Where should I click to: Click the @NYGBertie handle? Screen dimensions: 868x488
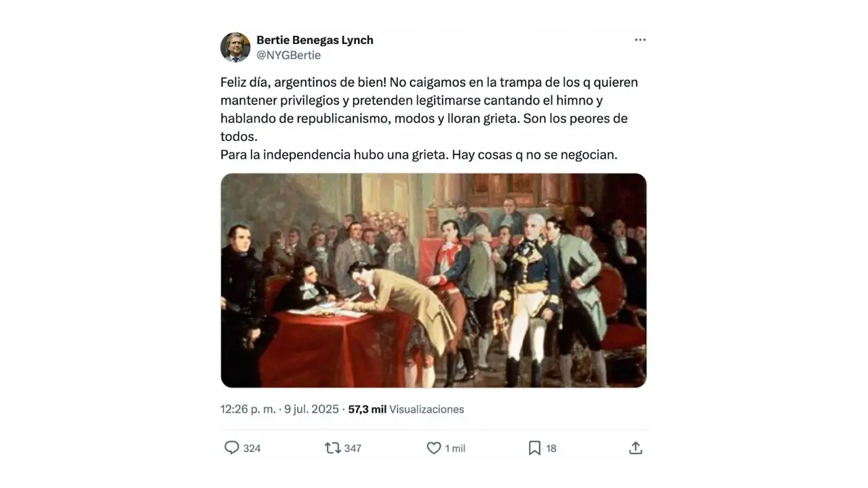288,56
